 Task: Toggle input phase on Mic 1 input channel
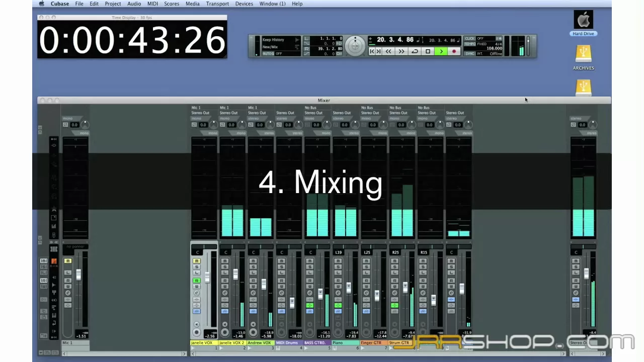pos(66,125)
